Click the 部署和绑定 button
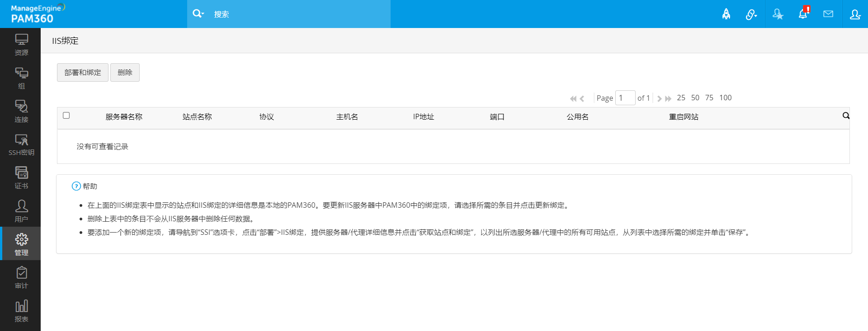The image size is (868, 331). [x=83, y=73]
